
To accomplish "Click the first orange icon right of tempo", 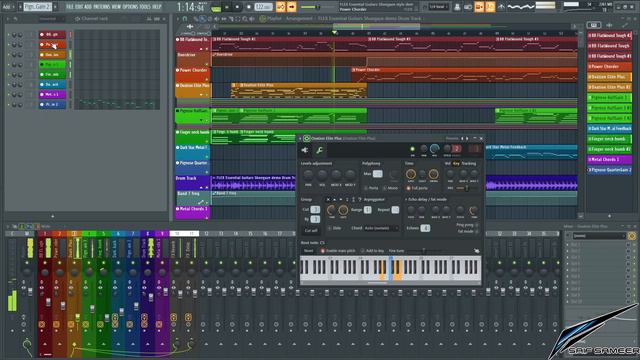I will (x=281, y=7).
